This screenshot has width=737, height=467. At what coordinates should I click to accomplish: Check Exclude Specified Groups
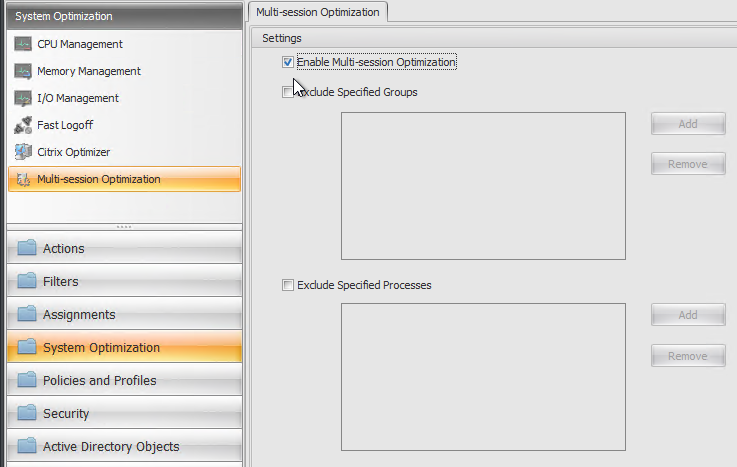pyautogui.click(x=287, y=92)
